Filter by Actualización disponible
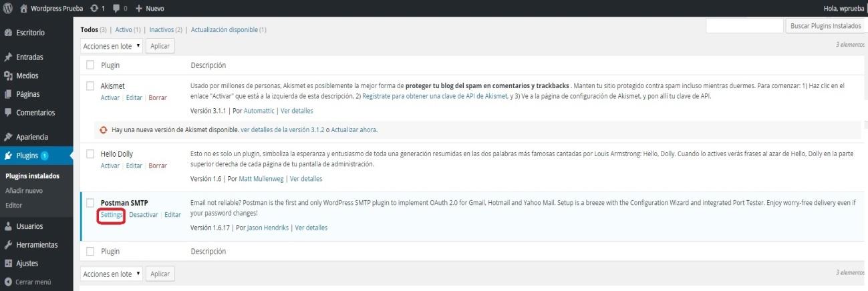 coord(224,30)
